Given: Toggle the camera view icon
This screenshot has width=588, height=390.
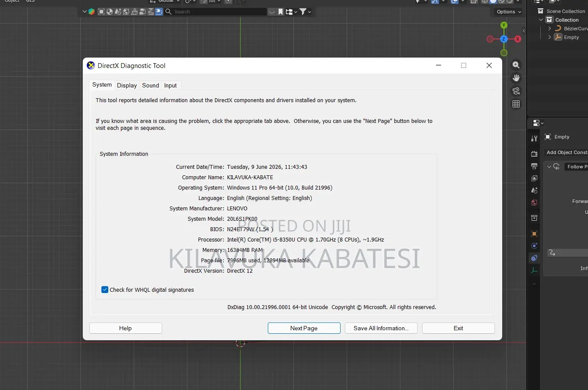Looking at the screenshot, I should 516,91.
